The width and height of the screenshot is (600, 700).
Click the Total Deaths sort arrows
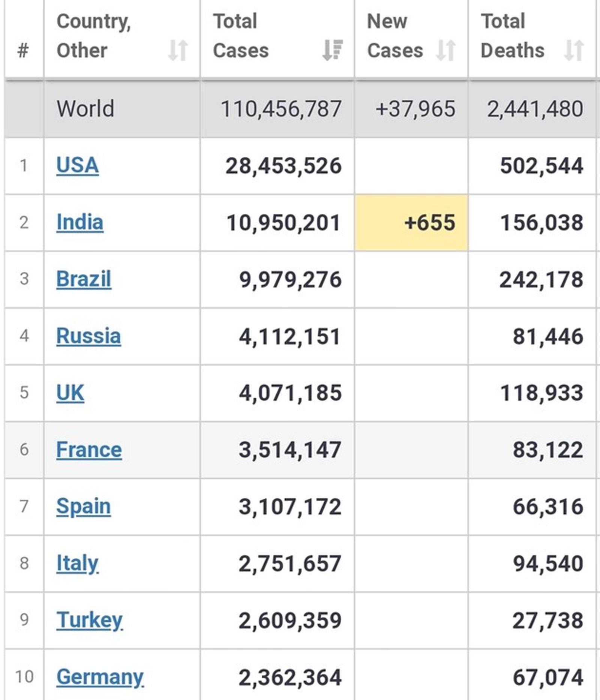[x=574, y=50]
